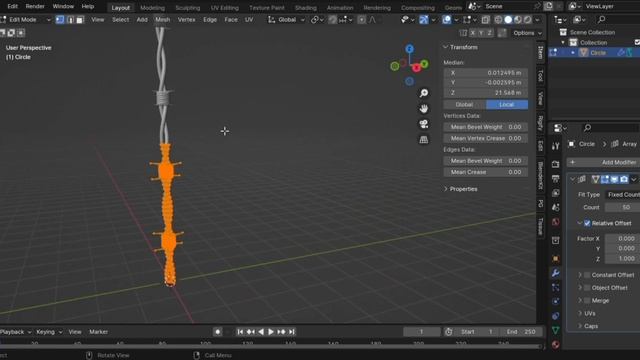
Task: Click the Median Z value field
Action: click(x=486, y=93)
